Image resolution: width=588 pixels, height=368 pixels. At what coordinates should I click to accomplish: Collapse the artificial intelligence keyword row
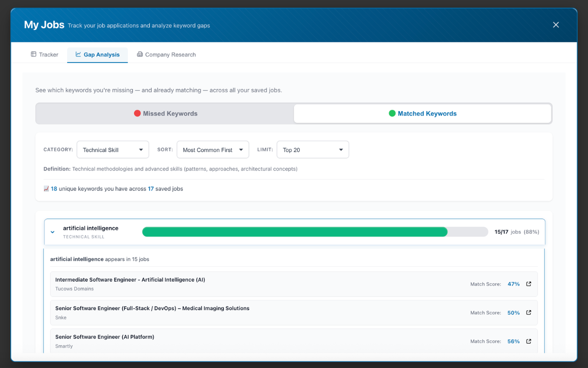pos(52,232)
